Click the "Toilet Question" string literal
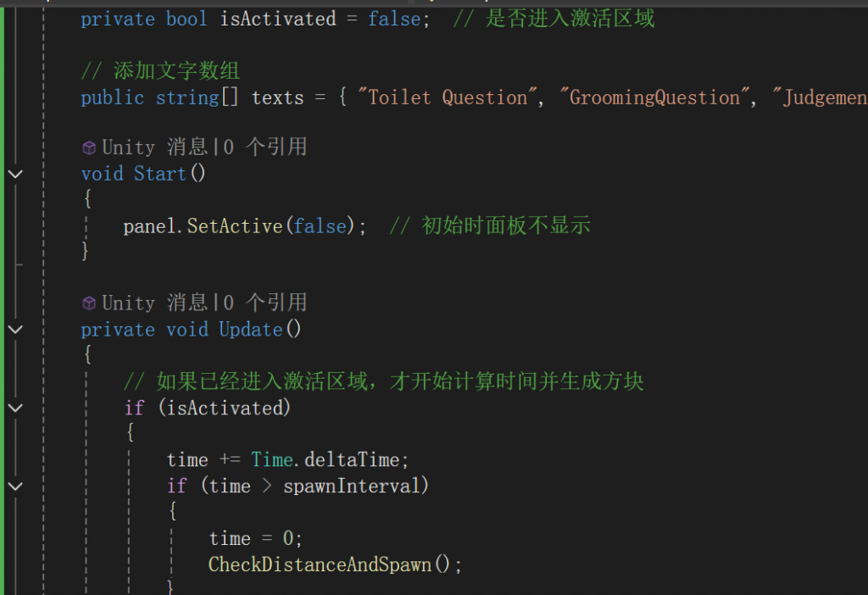 [448, 97]
